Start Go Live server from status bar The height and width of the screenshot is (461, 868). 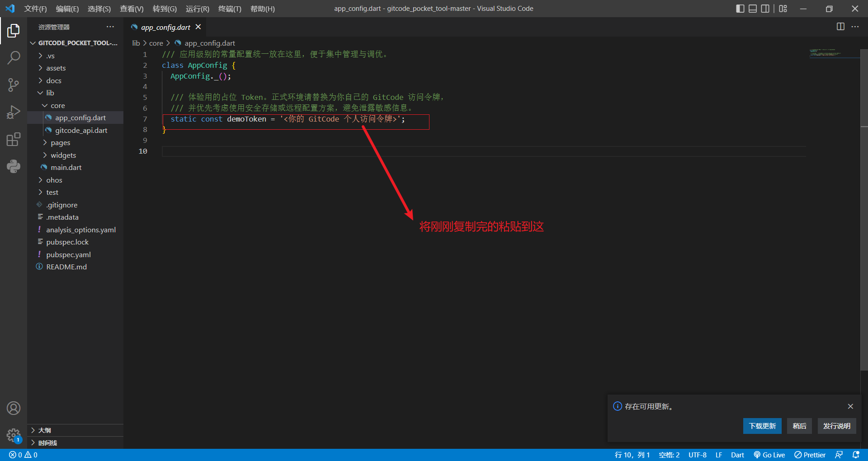769,455
